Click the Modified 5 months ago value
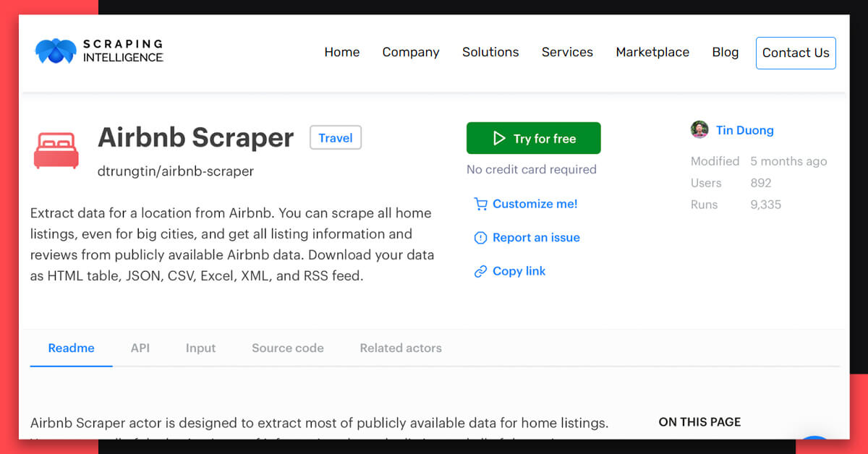Screen dimensions: 868x454 tap(788, 161)
